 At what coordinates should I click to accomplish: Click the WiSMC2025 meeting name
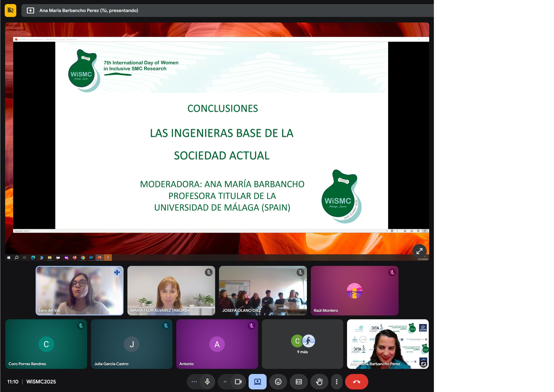click(x=41, y=382)
